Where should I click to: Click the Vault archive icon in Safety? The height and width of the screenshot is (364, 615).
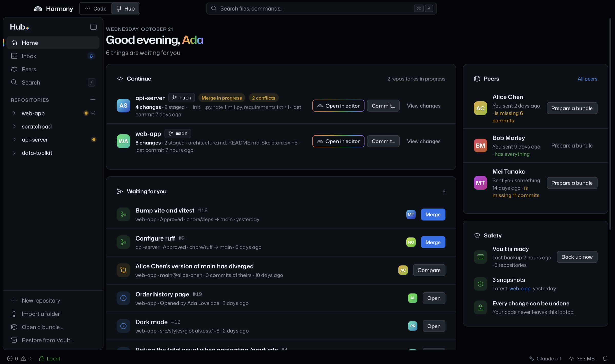[x=480, y=257]
